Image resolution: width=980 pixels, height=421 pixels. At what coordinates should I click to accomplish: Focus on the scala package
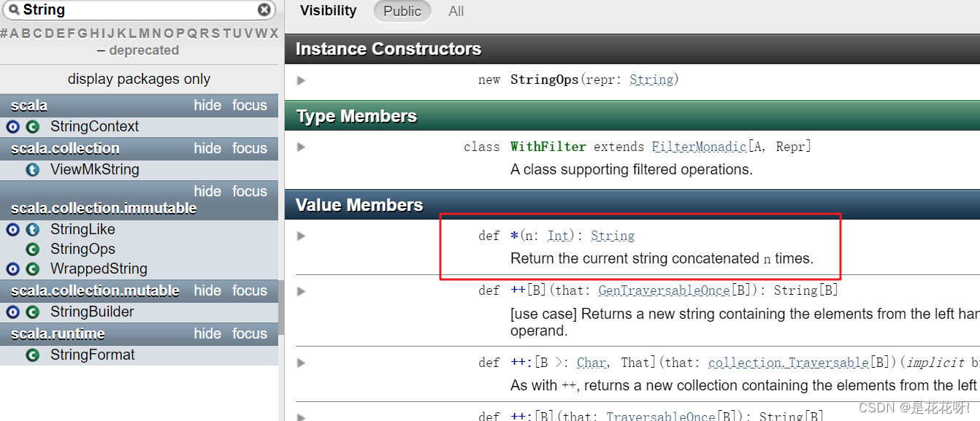click(x=250, y=105)
